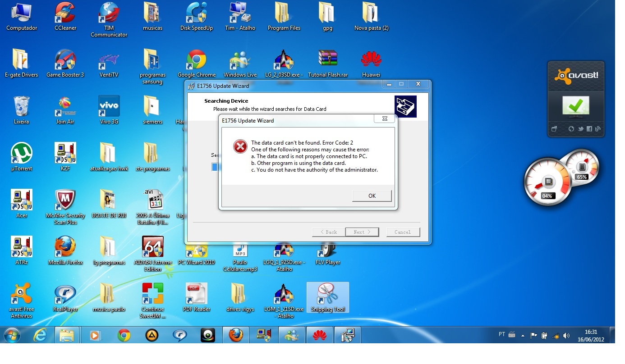Screen dimensions: 625x364
Task: Open the CCleaner desktop shortcut
Action: click(65, 17)
